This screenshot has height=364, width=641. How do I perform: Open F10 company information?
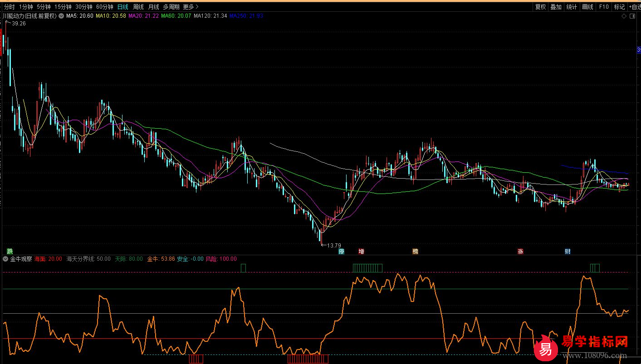coord(603,7)
